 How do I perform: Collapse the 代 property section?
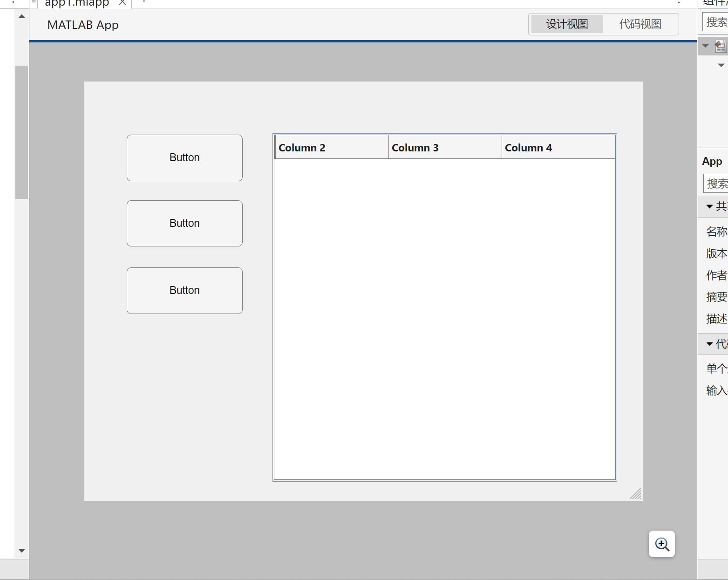[x=709, y=344]
